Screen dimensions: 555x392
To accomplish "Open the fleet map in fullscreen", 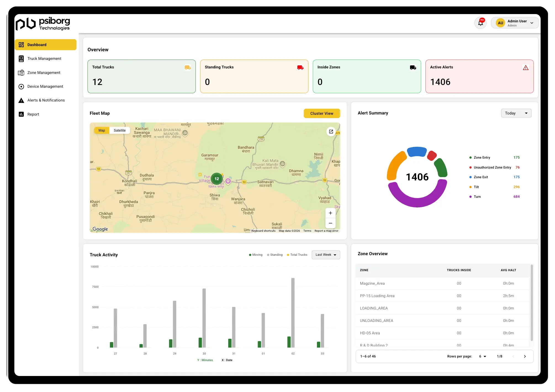I will 331,132.
